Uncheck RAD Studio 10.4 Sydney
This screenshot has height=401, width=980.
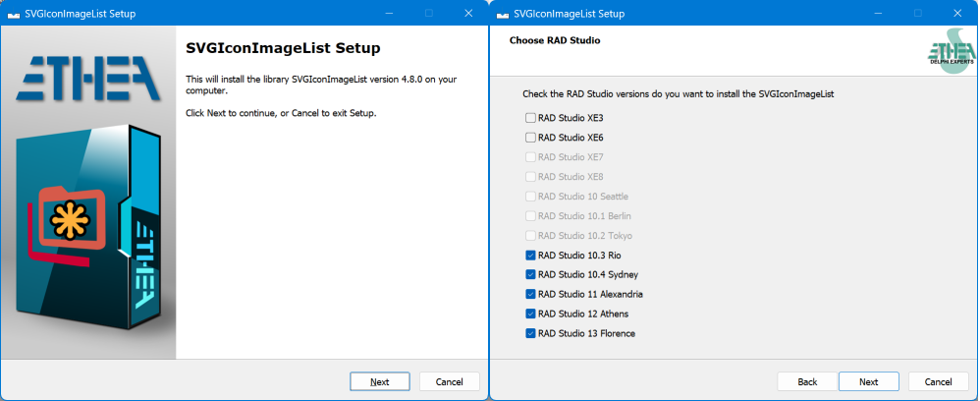[x=530, y=274]
